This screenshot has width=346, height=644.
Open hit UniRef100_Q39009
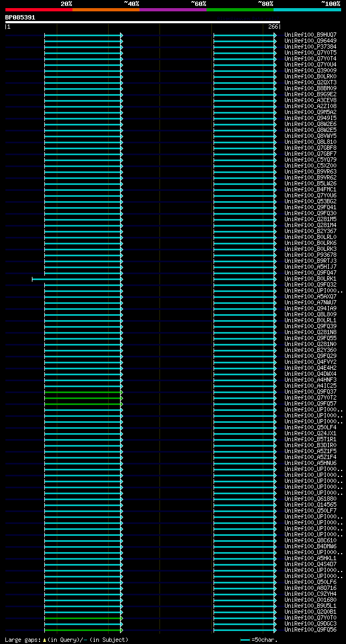(x=310, y=71)
